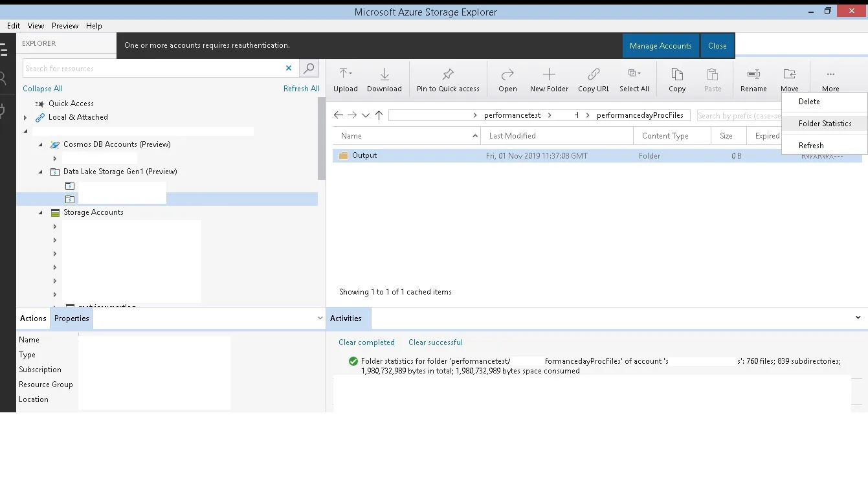Click the Local & Attached link icon
Viewport: 868px width, 479px height.
40,117
